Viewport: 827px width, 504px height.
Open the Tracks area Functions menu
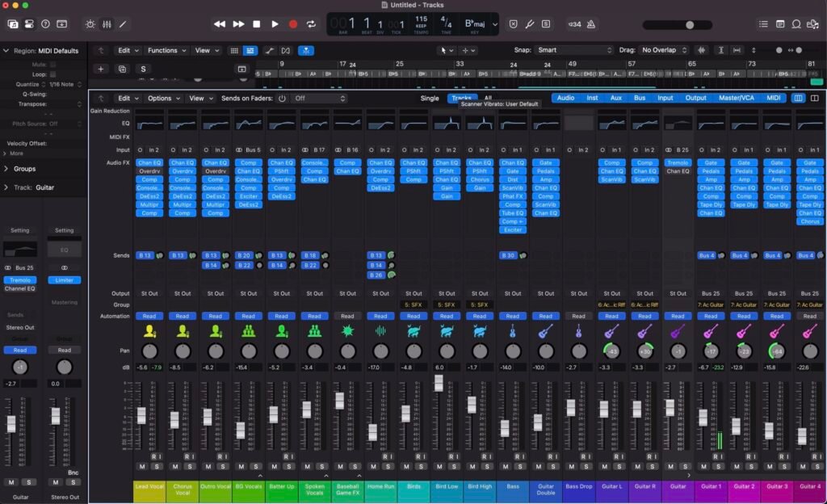(166, 51)
